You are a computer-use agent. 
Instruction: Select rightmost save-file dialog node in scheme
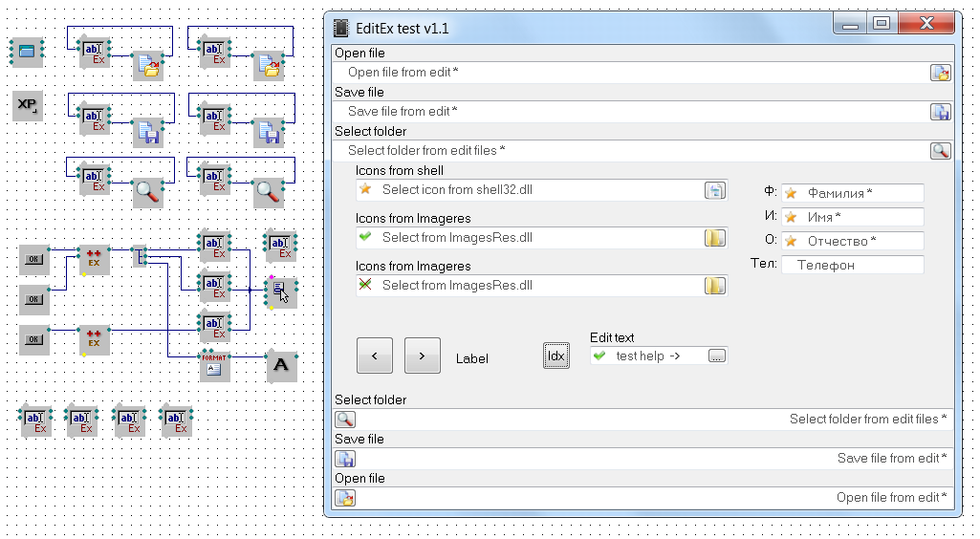coord(269,133)
